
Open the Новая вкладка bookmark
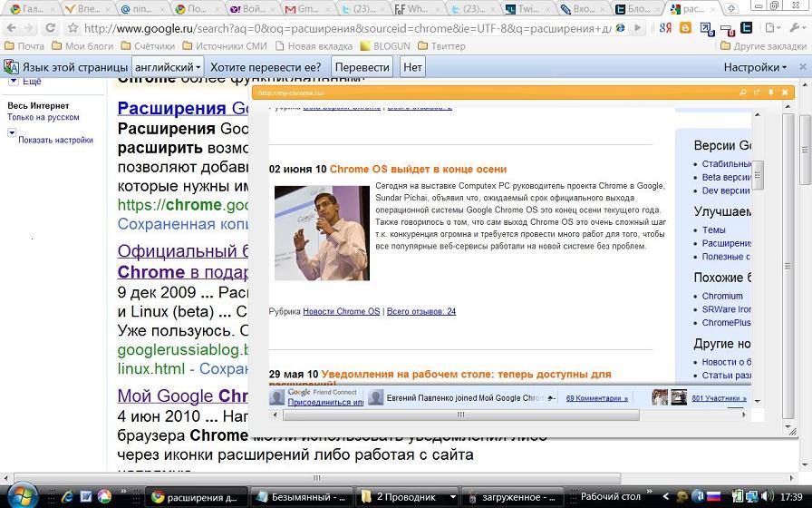pyautogui.click(x=314, y=46)
